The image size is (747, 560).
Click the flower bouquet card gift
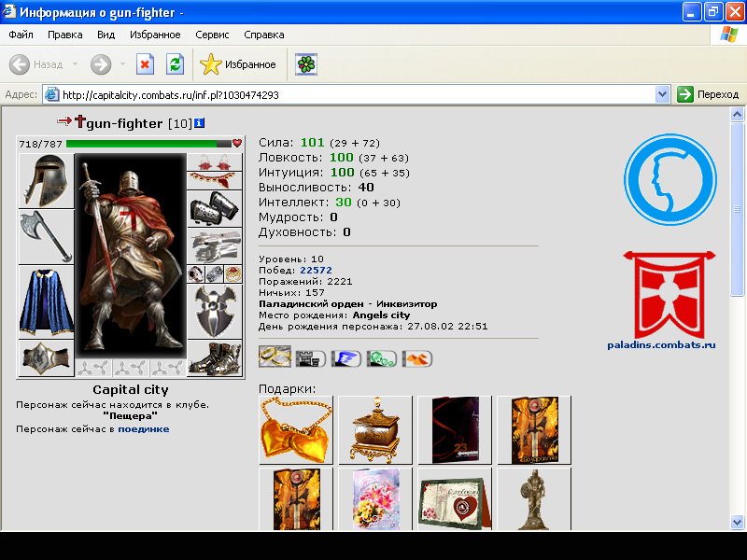(375, 499)
